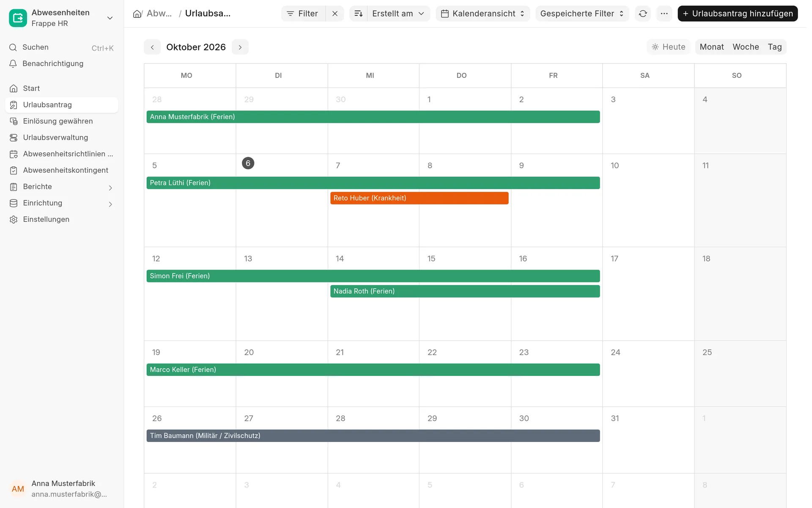Click the AM user avatar
This screenshot has height=508, width=812.
click(x=18, y=489)
